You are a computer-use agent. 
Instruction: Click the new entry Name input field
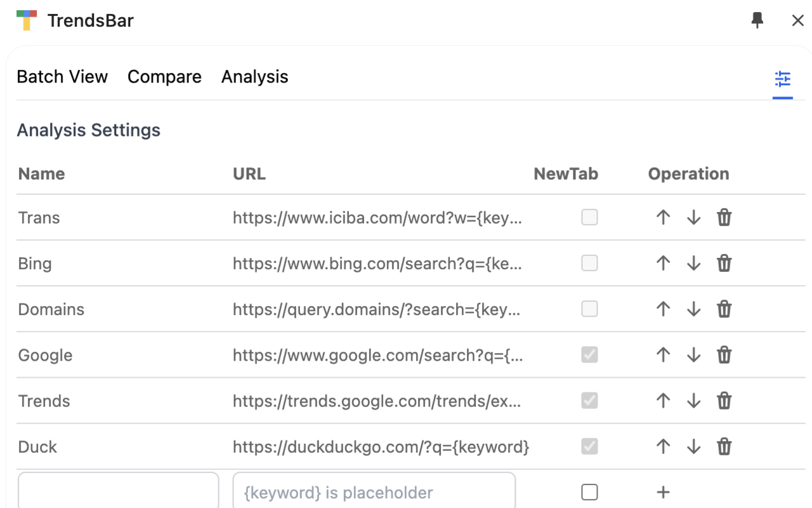click(x=119, y=491)
